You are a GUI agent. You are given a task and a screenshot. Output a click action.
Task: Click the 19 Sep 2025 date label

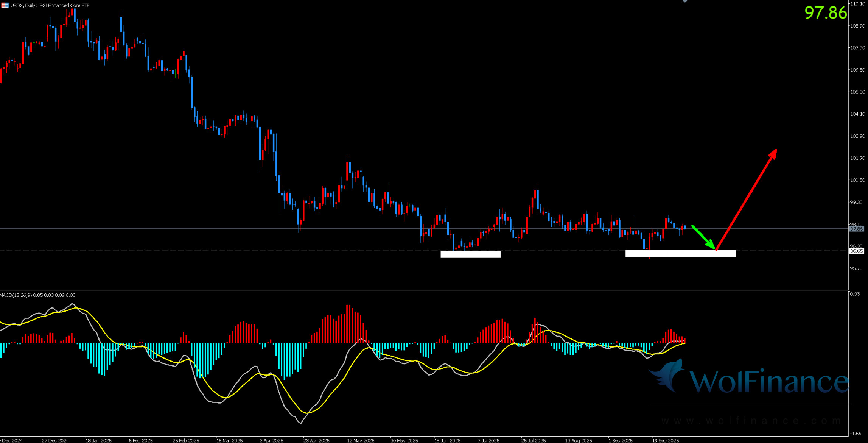[x=665, y=440]
